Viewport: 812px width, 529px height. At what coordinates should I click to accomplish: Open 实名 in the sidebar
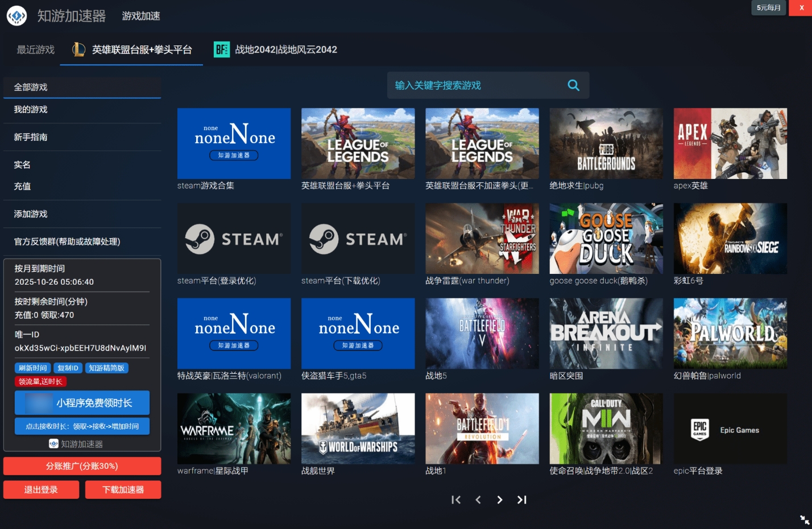[x=82, y=165]
